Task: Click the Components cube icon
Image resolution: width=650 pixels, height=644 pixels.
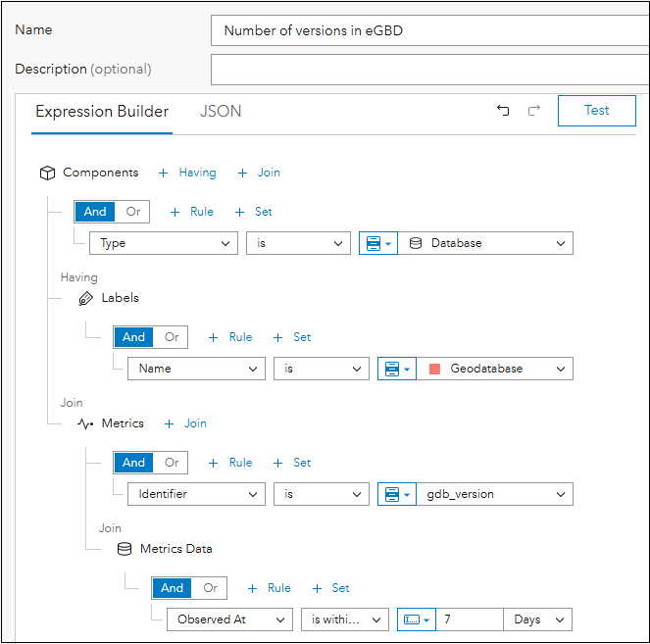Action: click(x=47, y=173)
